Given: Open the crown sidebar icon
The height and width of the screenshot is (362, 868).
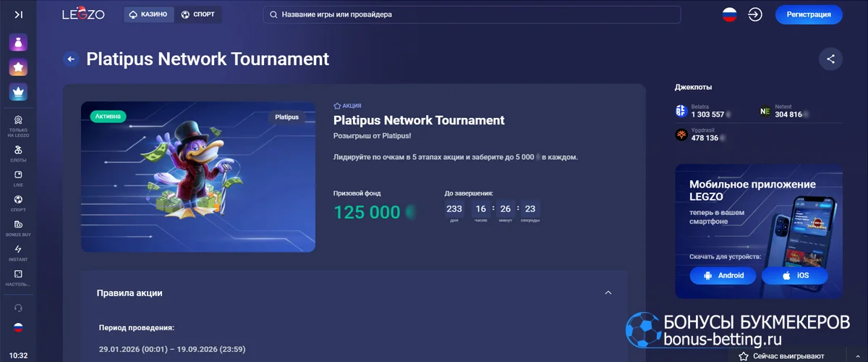Looking at the screenshot, I should point(18,92).
